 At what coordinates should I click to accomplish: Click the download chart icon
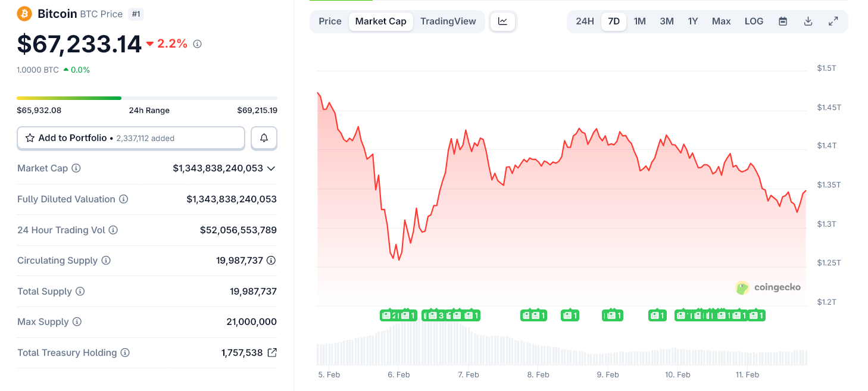(x=808, y=21)
